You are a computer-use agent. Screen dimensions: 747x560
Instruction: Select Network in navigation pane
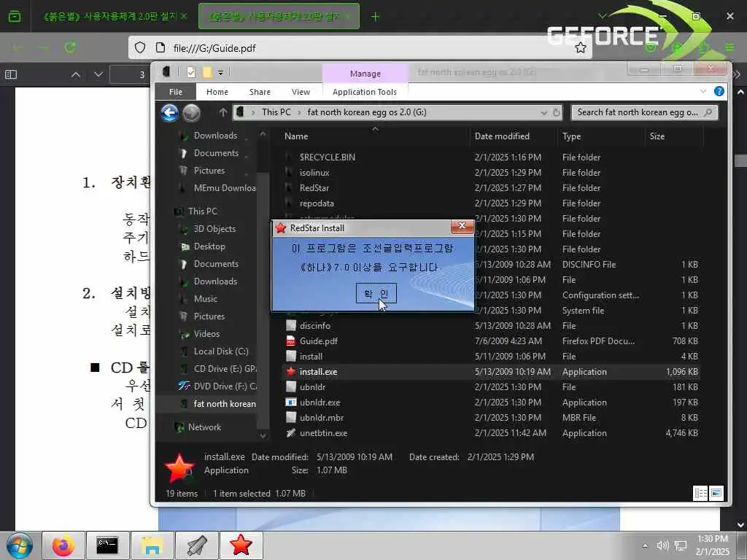204,427
